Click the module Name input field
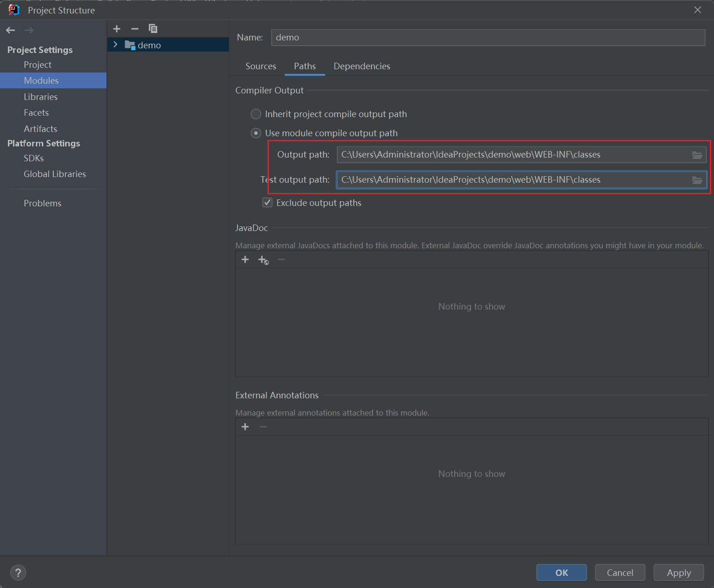This screenshot has width=714, height=588. pos(487,38)
